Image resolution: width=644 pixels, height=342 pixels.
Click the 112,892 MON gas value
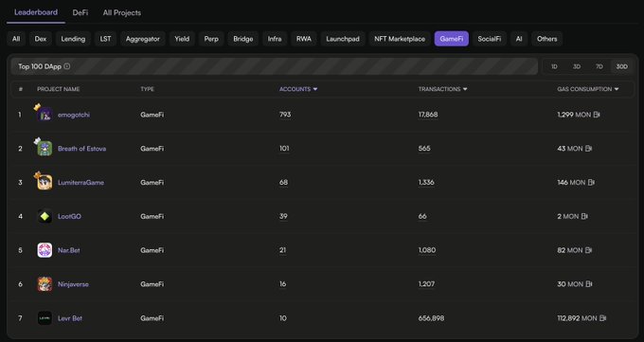point(577,318)
